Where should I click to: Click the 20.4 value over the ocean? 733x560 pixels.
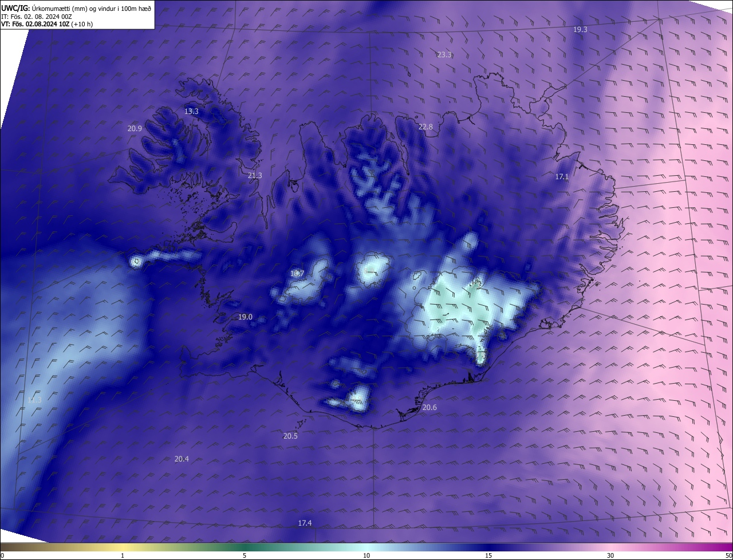[182, 459]
